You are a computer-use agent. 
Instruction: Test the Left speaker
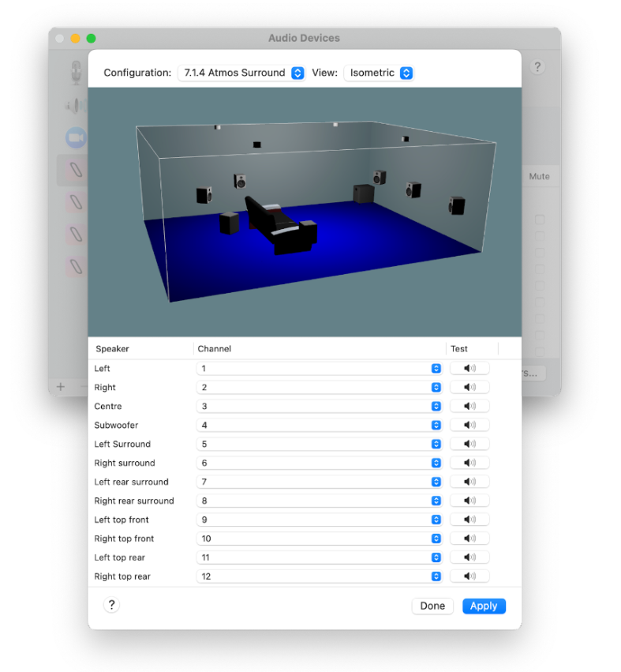(469, 368)
